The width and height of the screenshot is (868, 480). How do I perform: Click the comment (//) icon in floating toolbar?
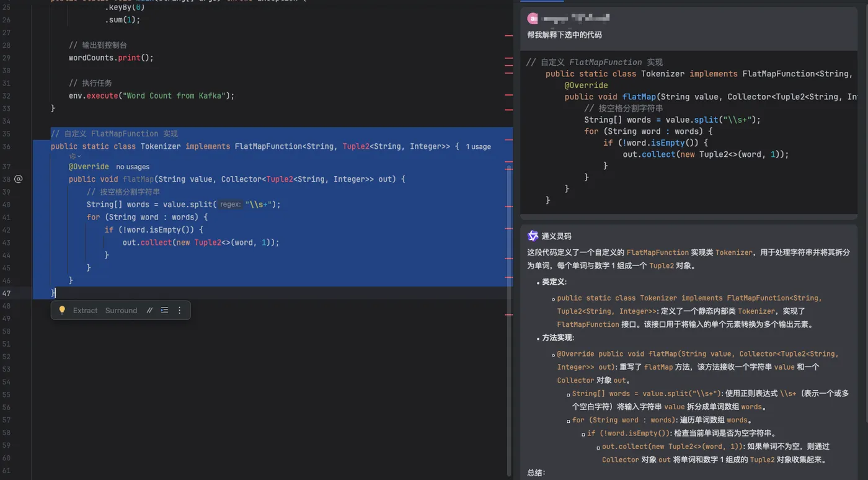(149, 311)
